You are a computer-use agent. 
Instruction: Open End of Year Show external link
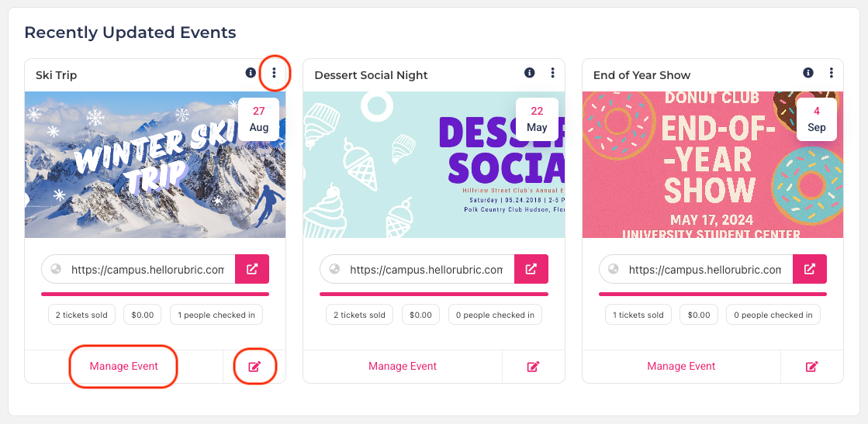coord(809,269)
